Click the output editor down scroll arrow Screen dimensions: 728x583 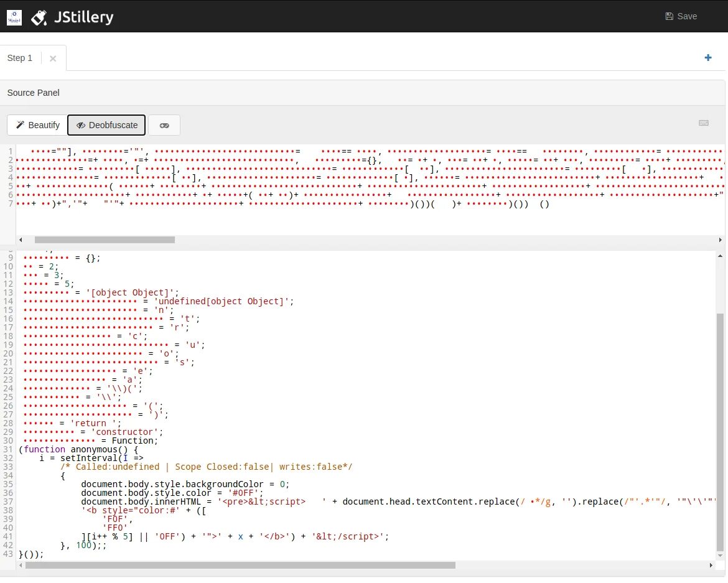click(720, 556)
